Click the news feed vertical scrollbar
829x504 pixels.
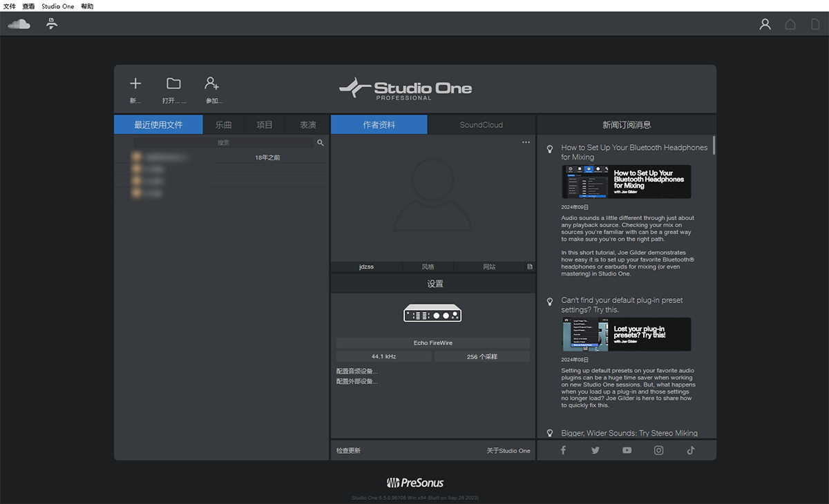714,146
